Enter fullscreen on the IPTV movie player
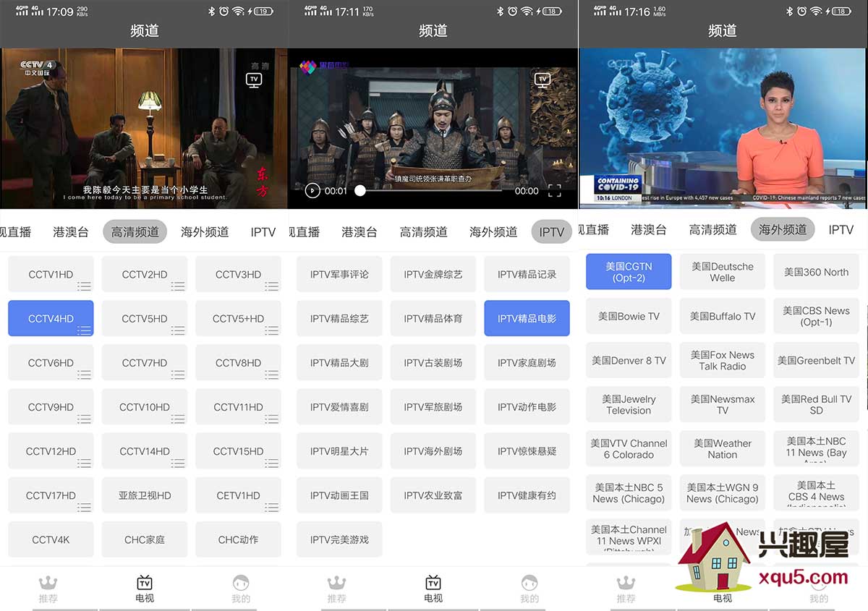 click(x=555, y=191)
